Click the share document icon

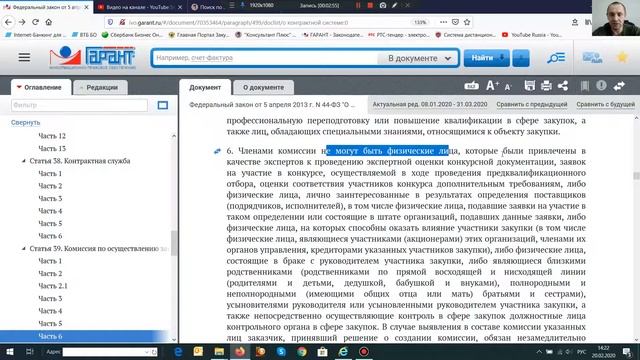[x=563, y=86]
